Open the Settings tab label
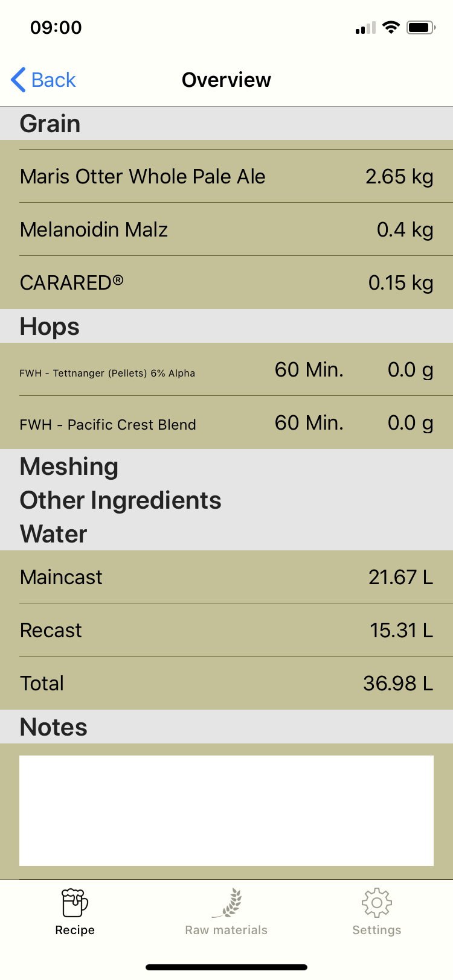453x980 pixels. [x=376, y=930]
